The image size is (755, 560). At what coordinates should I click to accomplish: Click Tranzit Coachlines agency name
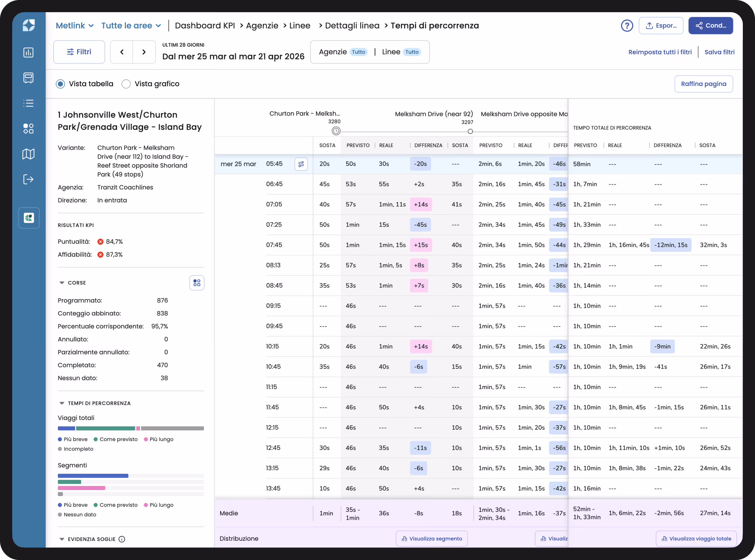coord(125,187)
